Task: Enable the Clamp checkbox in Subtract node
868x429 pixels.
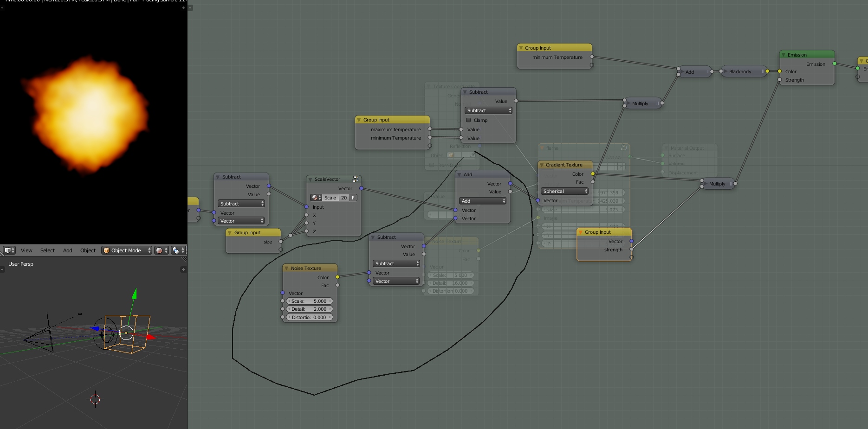Action: point(468,120)
